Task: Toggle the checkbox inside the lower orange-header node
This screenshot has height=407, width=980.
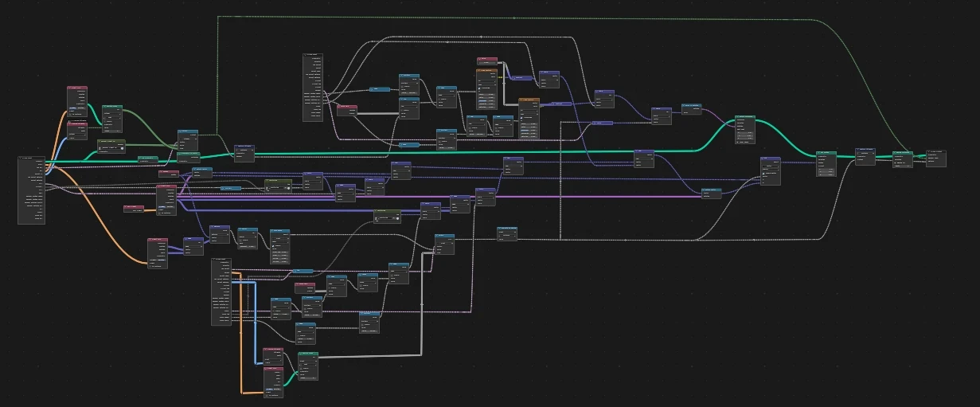Action: 521,118
